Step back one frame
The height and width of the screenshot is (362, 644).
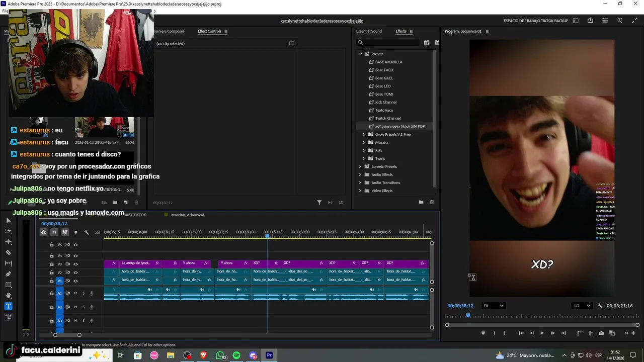532,333
